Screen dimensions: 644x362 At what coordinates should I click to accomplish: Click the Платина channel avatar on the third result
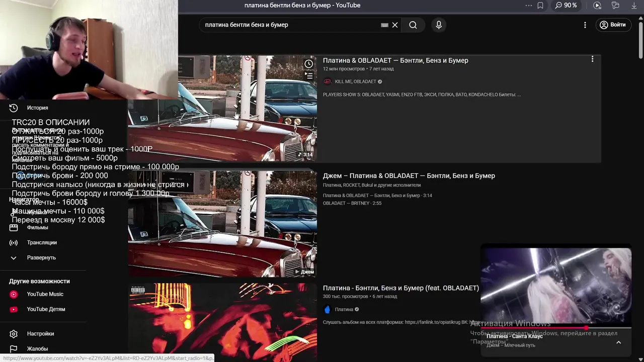pos(328,310)
